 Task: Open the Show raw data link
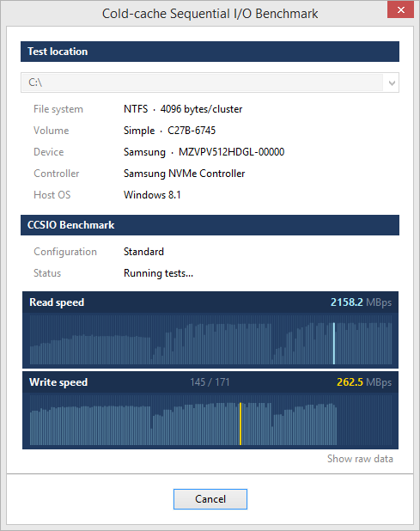[360, 459]
